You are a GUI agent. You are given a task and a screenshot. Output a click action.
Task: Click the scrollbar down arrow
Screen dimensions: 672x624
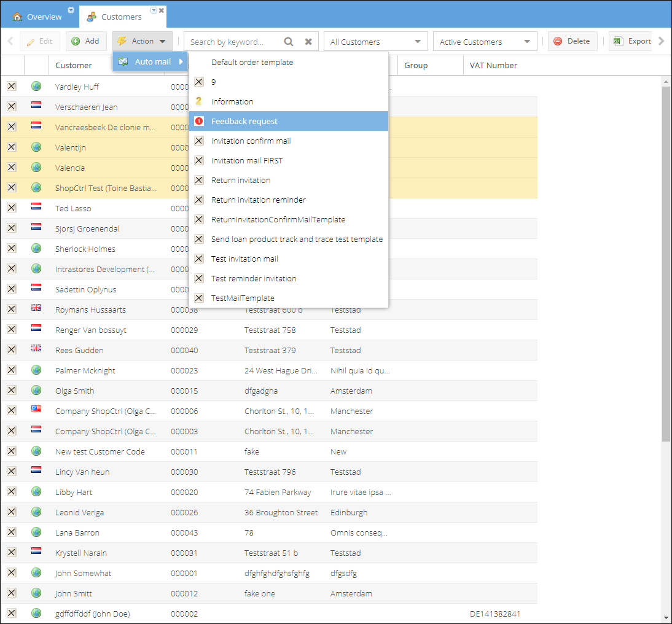(666, 618)
